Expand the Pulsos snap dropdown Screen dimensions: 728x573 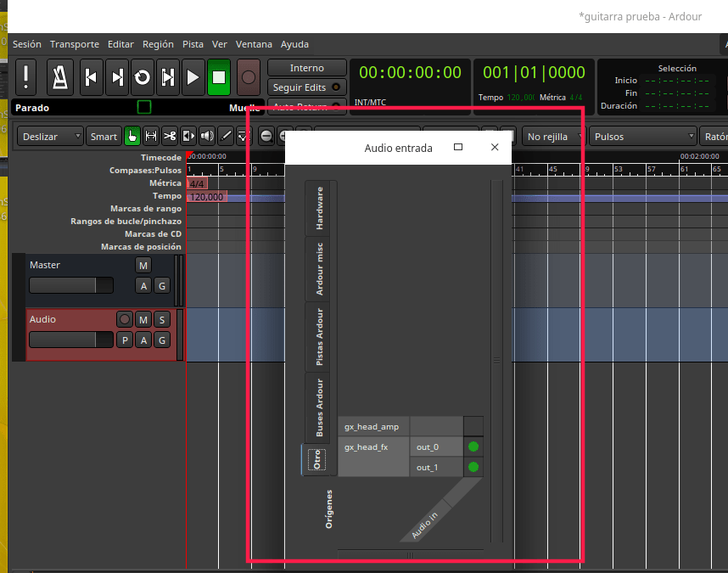[643, 136]
